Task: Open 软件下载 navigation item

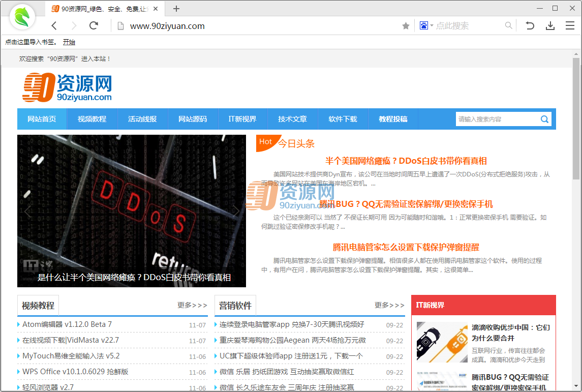Action: (343, 119)
